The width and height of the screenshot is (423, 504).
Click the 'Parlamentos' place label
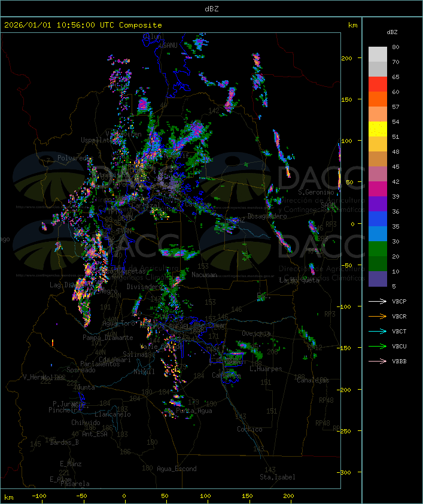point(100,364)
